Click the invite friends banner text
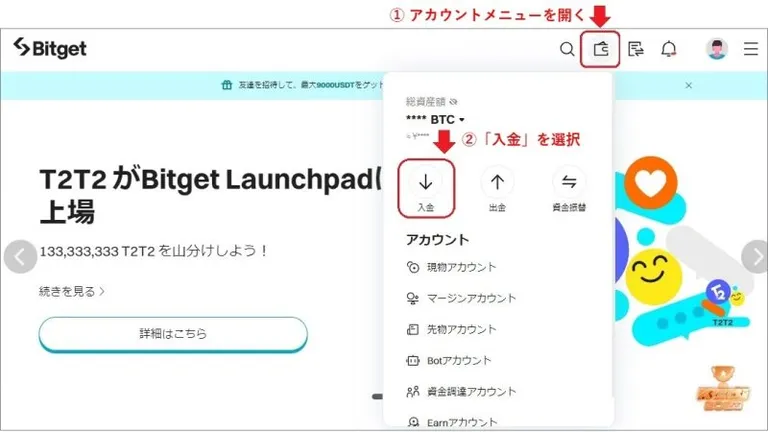The image size is (768, 432). (311, 85)
